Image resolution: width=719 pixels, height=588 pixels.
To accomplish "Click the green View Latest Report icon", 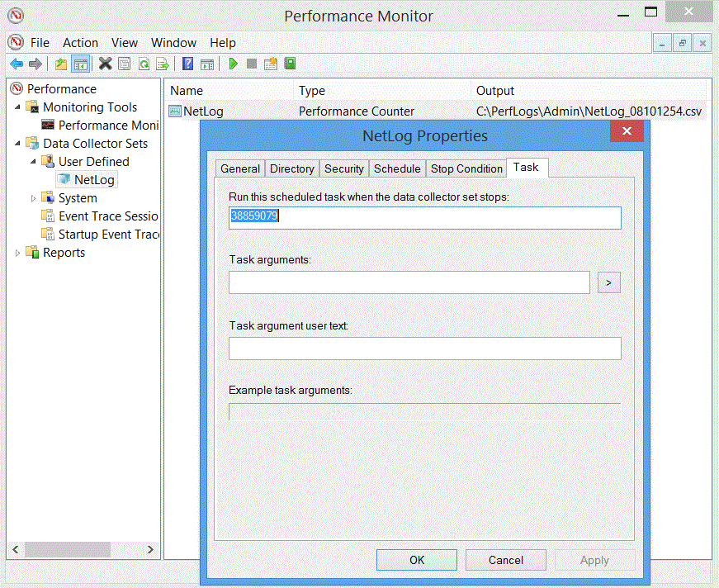I will click(x=291, y=64).
